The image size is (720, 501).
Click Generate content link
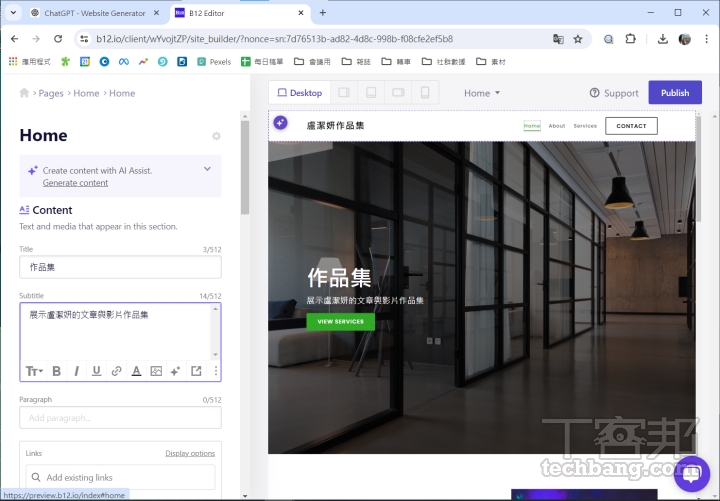[x=75, y=183]
